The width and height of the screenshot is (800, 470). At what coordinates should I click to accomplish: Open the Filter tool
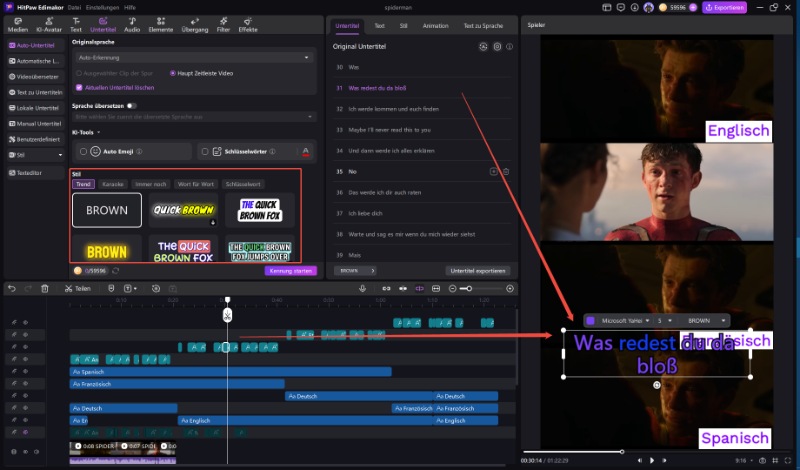tap(223, 24)
